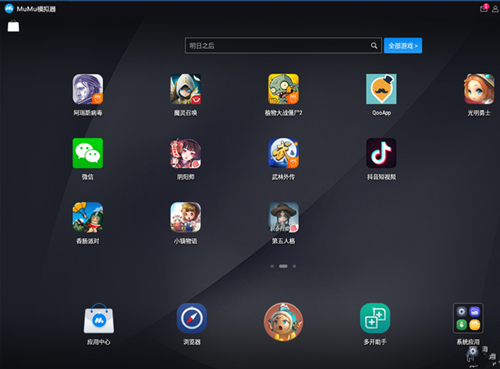500x369 pixels.
Task: Go to the third home page dot
Action: (x=294, y=266)
